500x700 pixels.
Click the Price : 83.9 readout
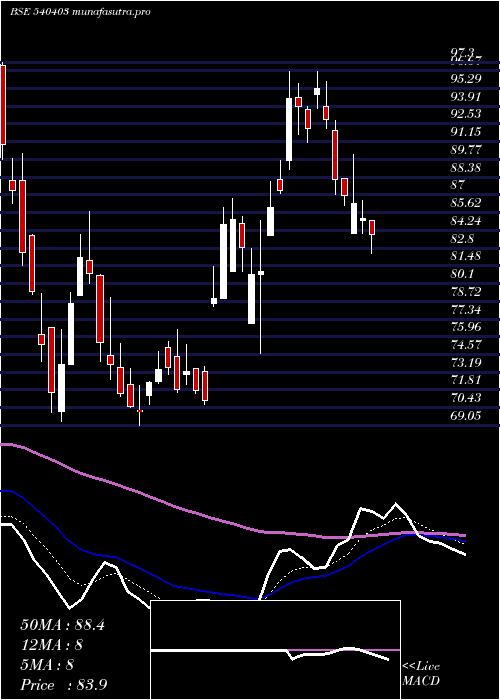(63, 685)
